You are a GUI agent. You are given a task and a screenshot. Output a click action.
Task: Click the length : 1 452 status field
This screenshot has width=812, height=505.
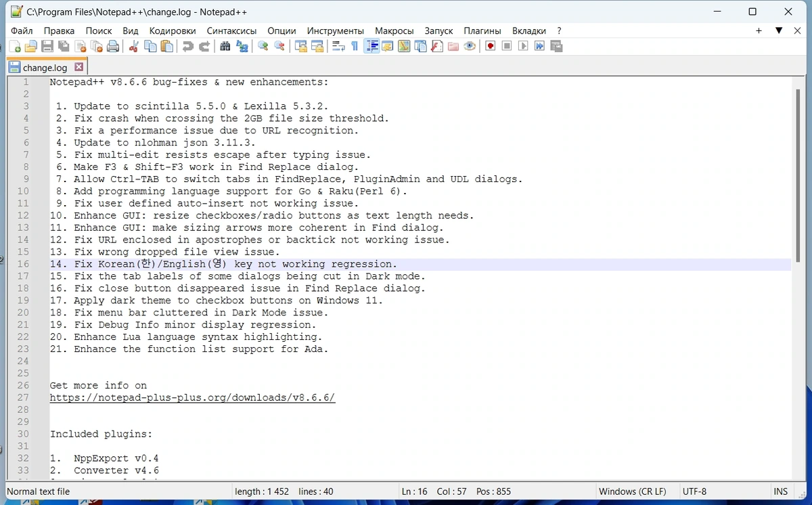[262, 491]
